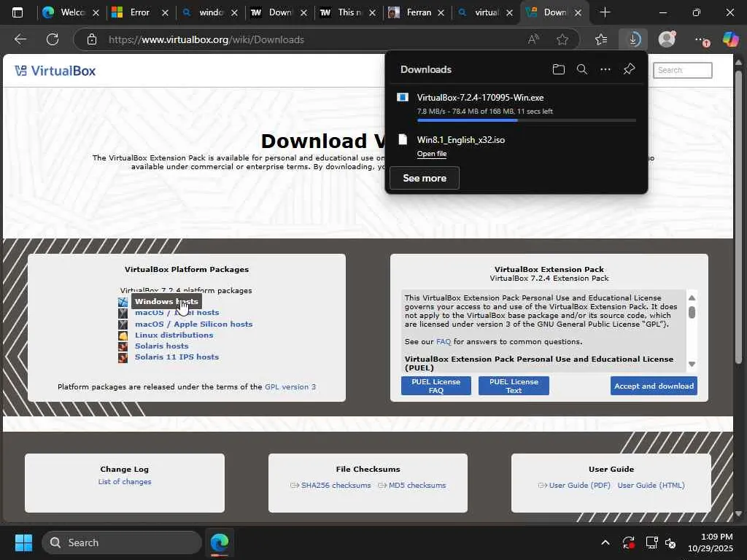Click the taskbar Search box
747x560 pixels.
[122, 542]
